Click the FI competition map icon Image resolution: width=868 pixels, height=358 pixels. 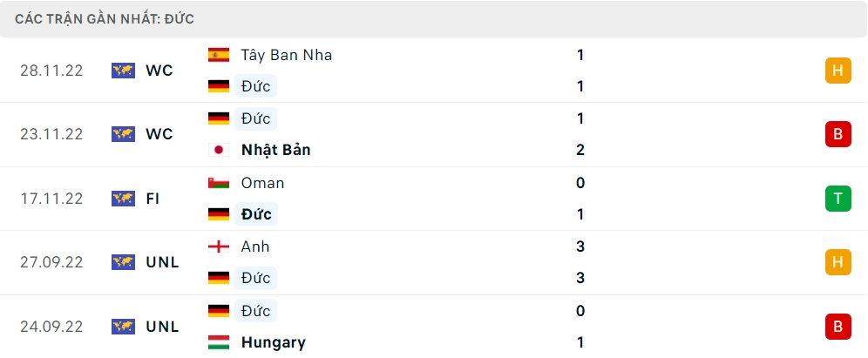[x=123, y=199]
